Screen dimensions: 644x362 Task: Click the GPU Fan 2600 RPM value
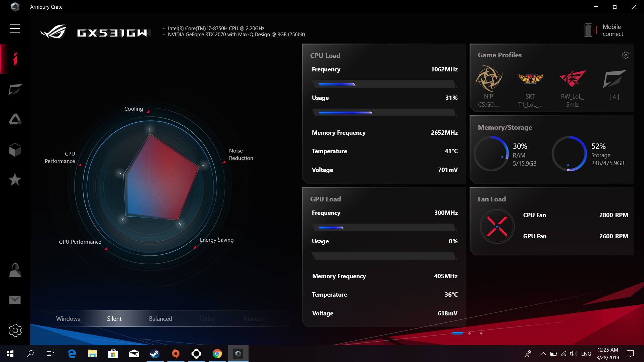click(x=613, y=236)
